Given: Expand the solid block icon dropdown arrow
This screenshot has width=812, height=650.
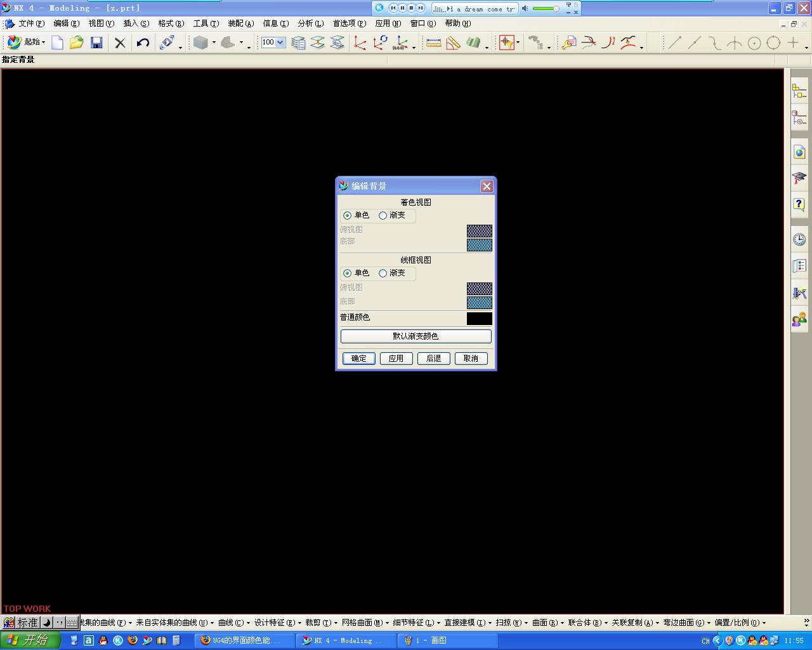Looking at the screenshot, I should point(214,43).
